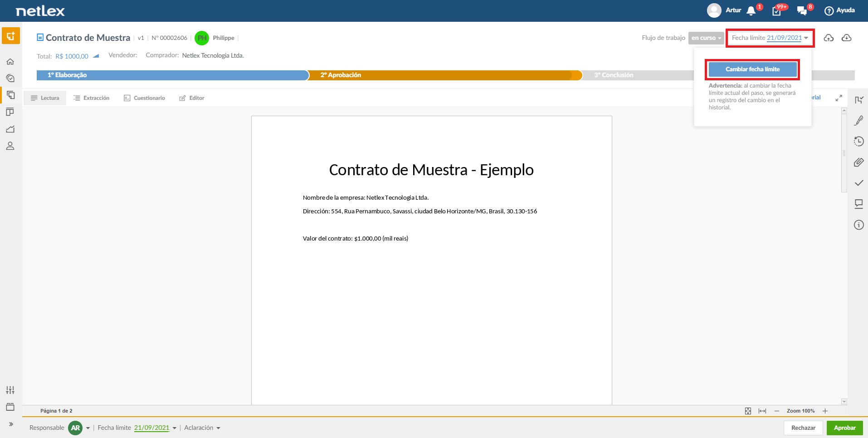Open the info icon in right sidebar
868x438 pixels.
pos(858,225)
